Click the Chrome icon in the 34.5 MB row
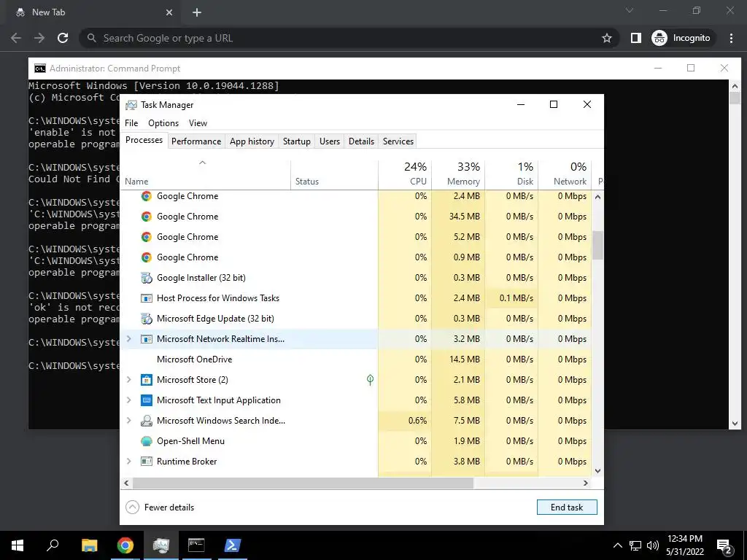 coord(146,217)
